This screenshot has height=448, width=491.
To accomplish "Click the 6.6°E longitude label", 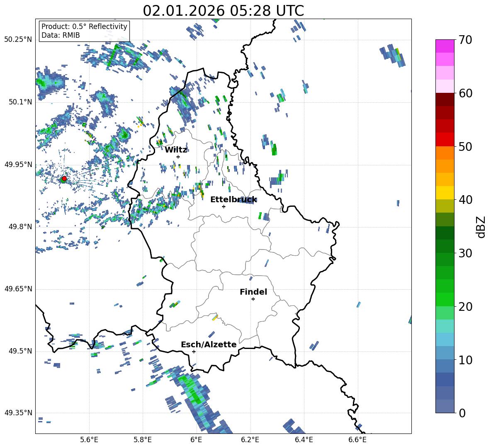I will click(357, 440).
